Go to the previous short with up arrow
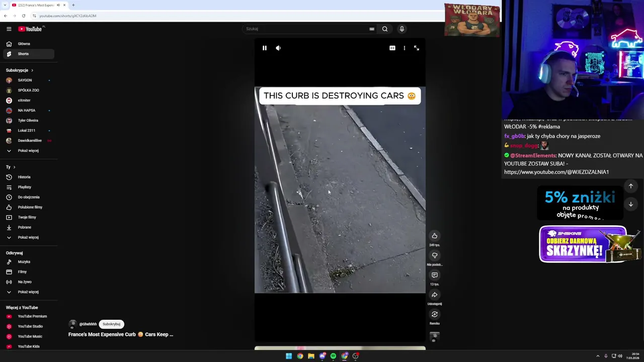The width and height of the screenshot is (644, 362). 631,186
